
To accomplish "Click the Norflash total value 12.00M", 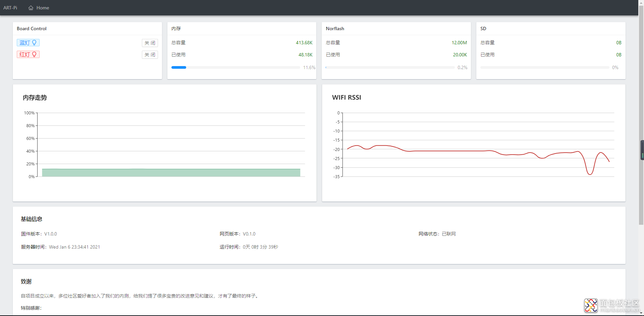I will 459,43.
